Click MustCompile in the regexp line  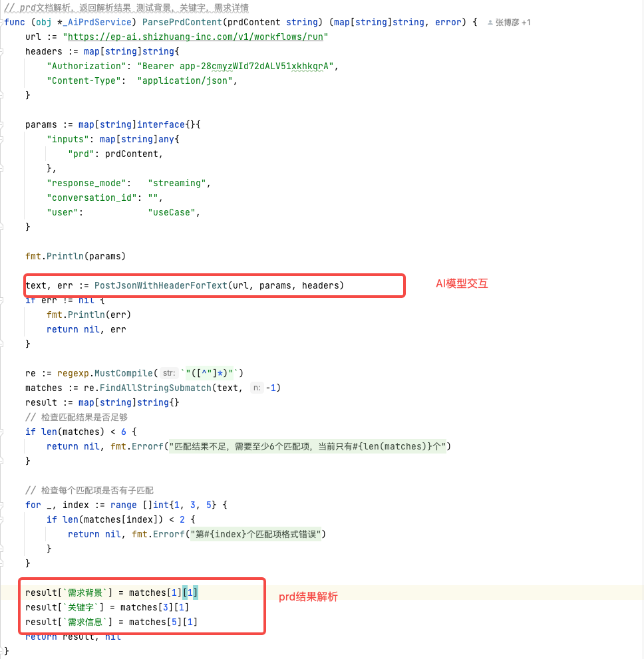point(124,373)
